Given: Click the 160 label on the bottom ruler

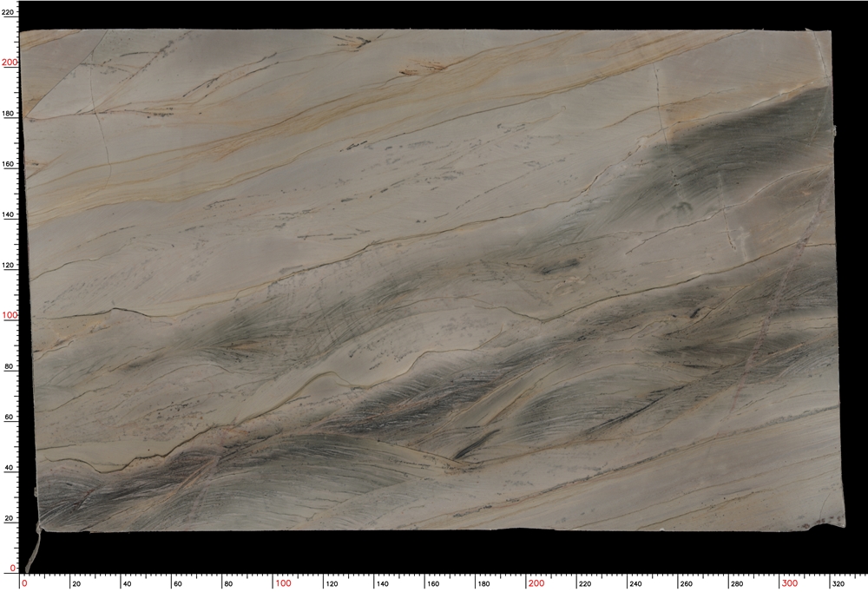Looking at the screenshot, I should pyautogui.click(x=435, y=584).
